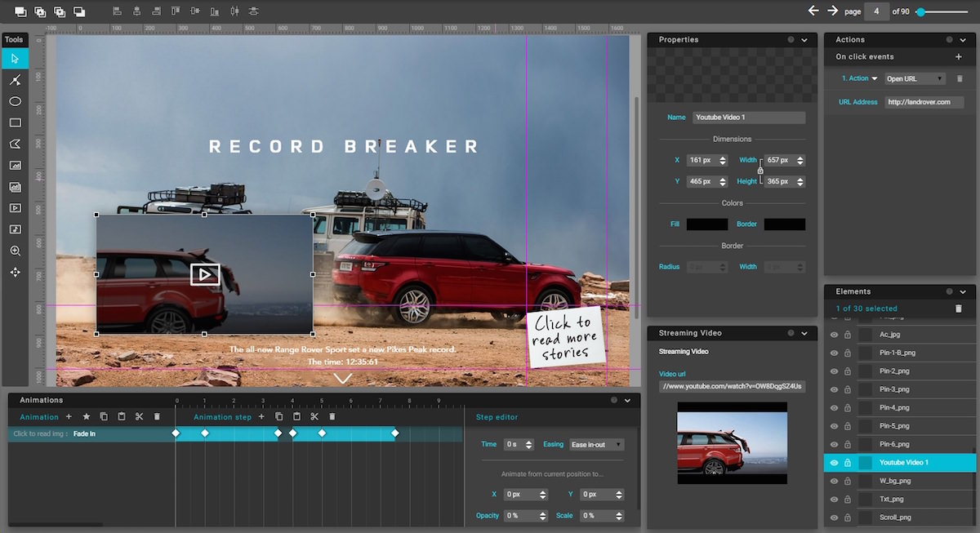Delete the selected element in Elements
980x533 pixels.
pos(959,309)
